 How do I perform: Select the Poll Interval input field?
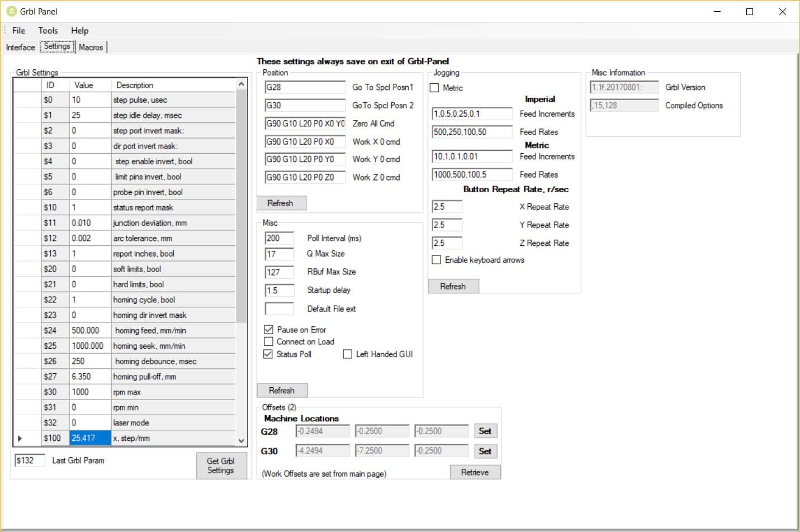pos(279,237)
